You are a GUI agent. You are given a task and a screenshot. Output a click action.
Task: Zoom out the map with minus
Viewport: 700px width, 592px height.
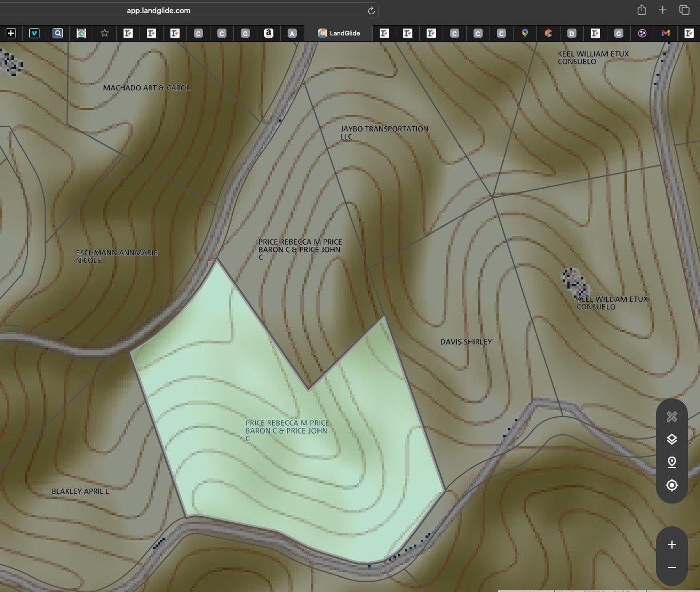[x=672, y=567]
